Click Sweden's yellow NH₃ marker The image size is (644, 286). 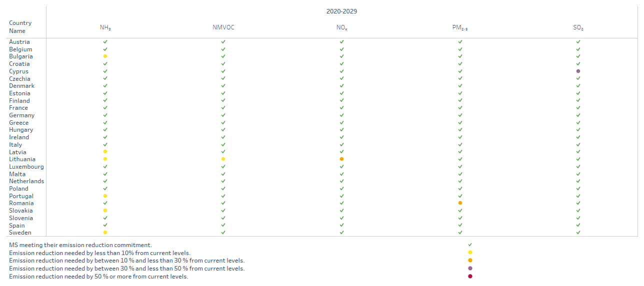pos(105,232)
